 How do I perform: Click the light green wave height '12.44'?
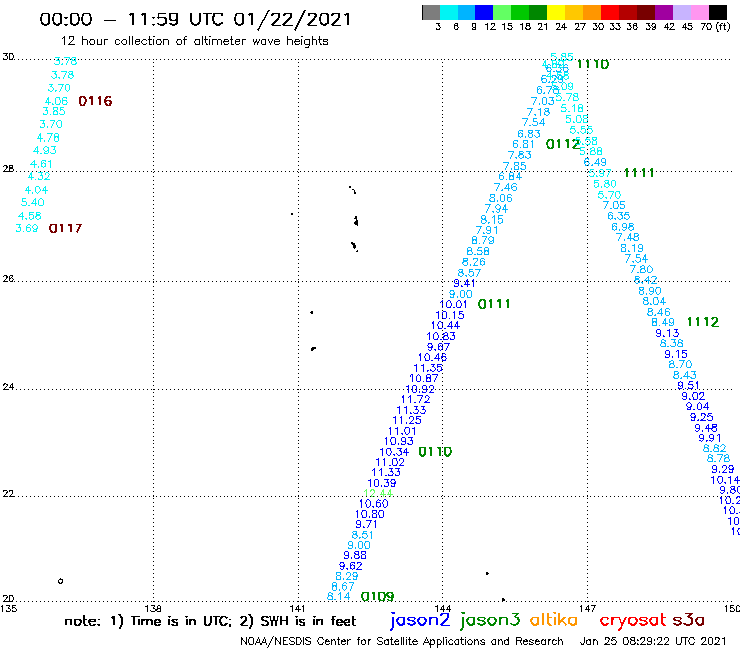pyautogui.click(x=378, y=493)
